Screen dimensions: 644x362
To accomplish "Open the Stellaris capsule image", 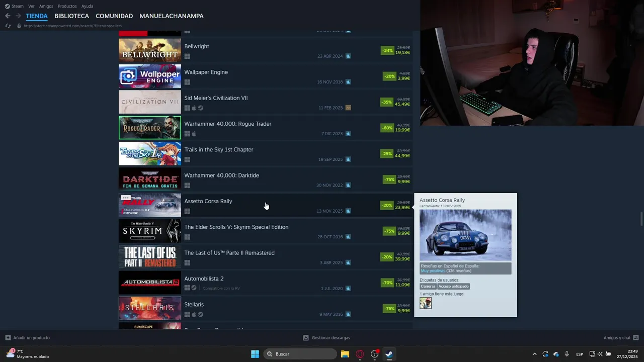I will [150, 309].
